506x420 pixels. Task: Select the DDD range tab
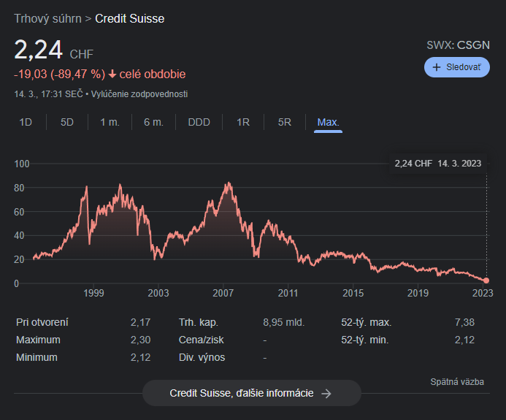(x=199, y=122)
